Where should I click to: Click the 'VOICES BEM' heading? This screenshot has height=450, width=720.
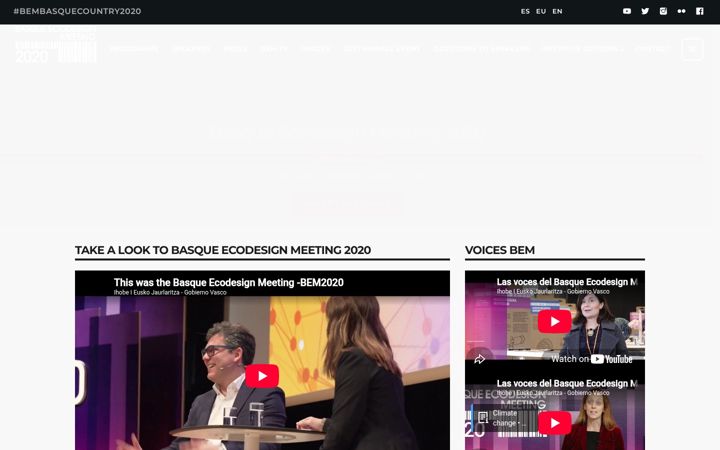tap(500, 250)
